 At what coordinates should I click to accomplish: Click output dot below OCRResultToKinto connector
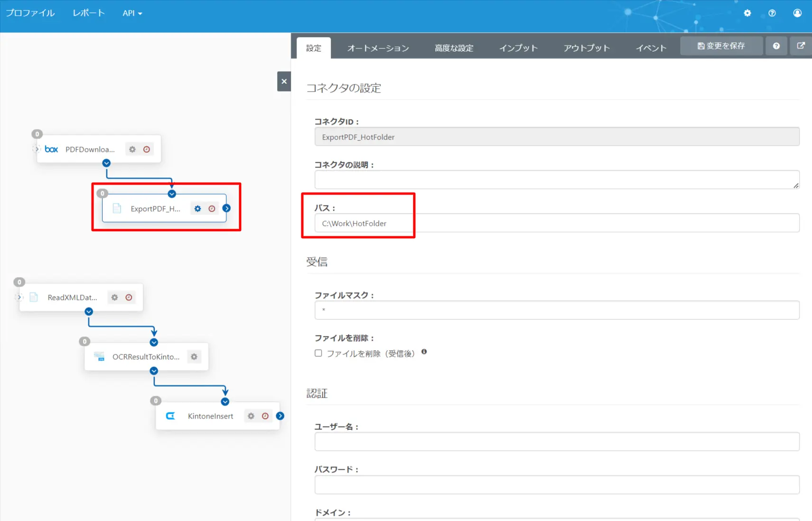click(x=154, y=371)
